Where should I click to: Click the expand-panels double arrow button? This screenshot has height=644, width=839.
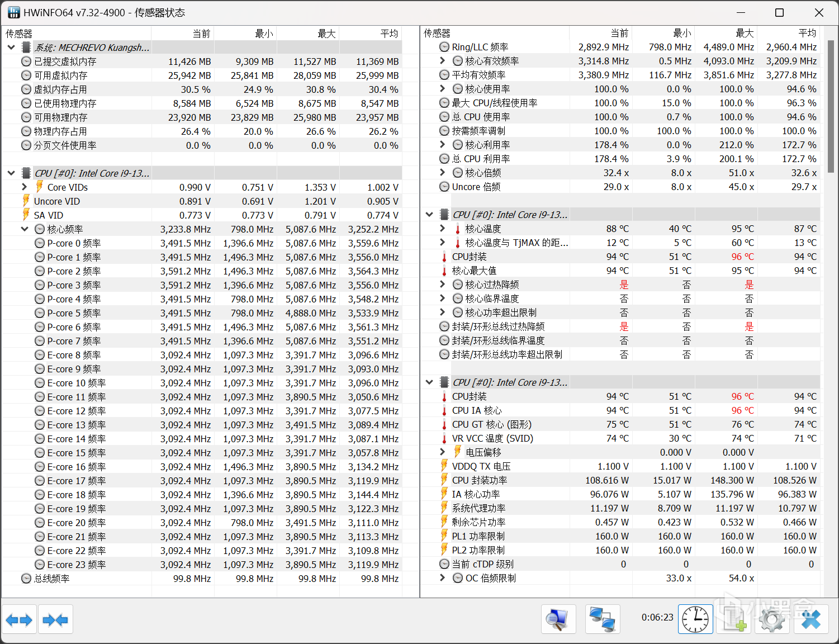(x=20, y=619)
